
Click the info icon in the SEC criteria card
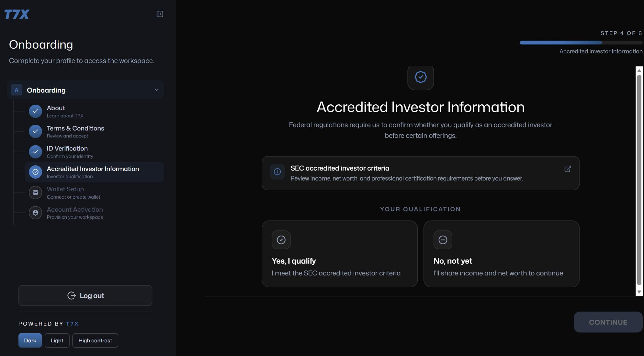pos(277,172)
